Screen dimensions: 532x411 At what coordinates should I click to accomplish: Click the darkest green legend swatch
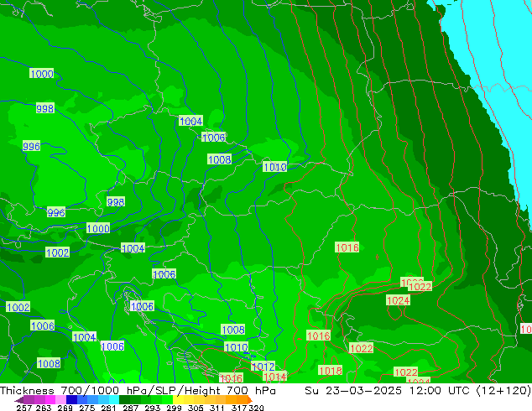[124, 400]
